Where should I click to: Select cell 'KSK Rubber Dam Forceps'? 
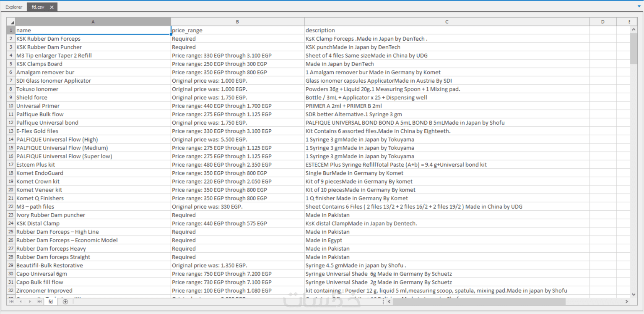click(x=93, y=39)
